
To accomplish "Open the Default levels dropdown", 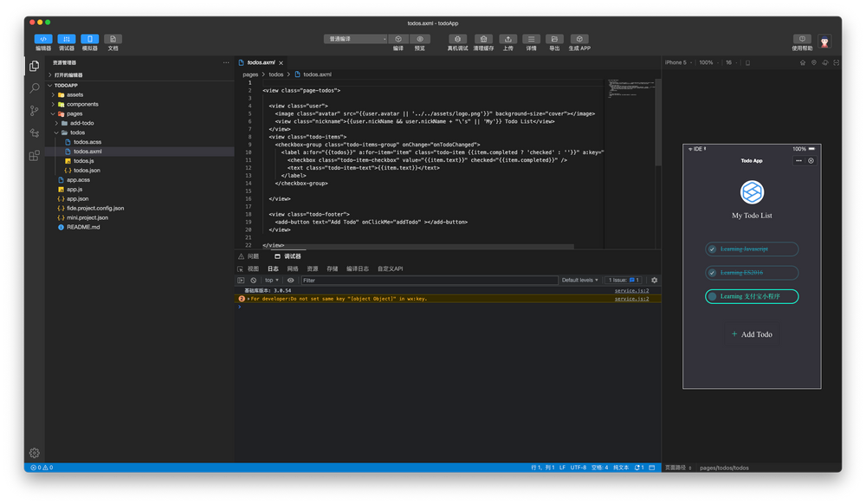I will click(x=580, y=281).
